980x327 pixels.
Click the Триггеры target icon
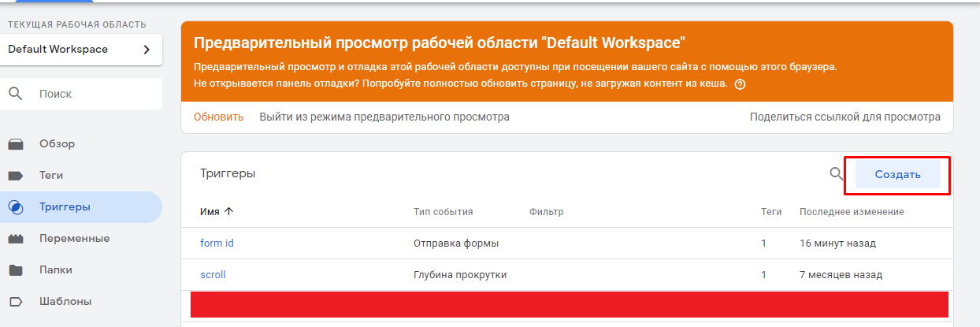click(x=16, y=207)
